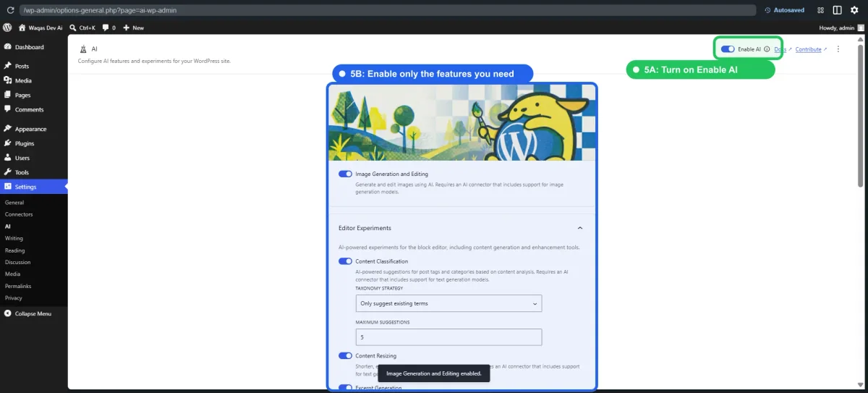This screenshot has height=393, width=868.
Task: Select the AI settings submenu item
Action: point(8,227)
